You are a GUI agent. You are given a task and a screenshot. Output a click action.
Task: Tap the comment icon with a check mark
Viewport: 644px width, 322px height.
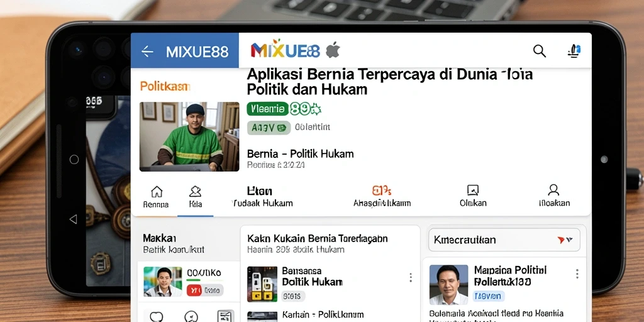coord(191,316)
